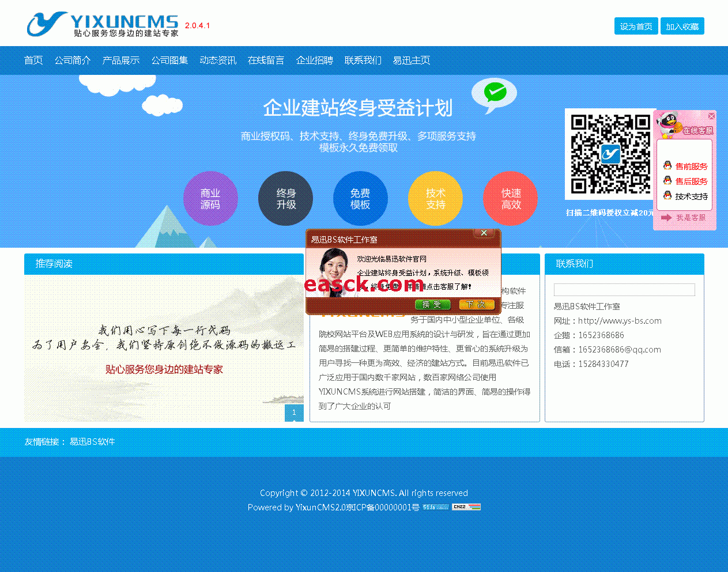
Task: Click the penguin icon beside 售前服务
Action: coord(667,166)
